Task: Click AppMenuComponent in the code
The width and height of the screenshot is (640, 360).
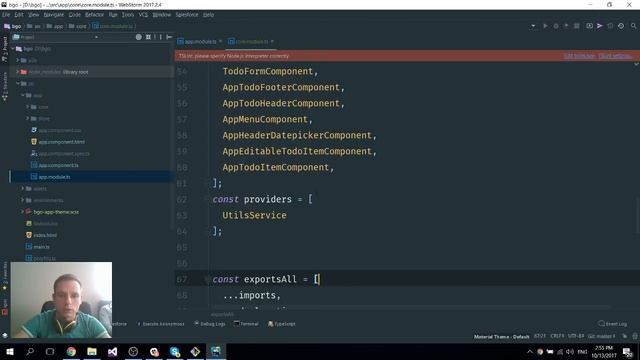Action: click(265, 120)
